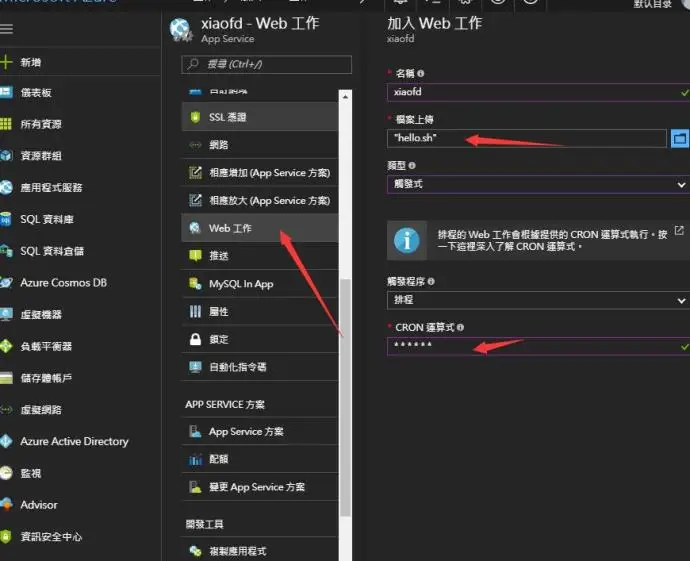Click the 所有資源 grid icon
Screen dimensions: 690x561
point(6,124)
